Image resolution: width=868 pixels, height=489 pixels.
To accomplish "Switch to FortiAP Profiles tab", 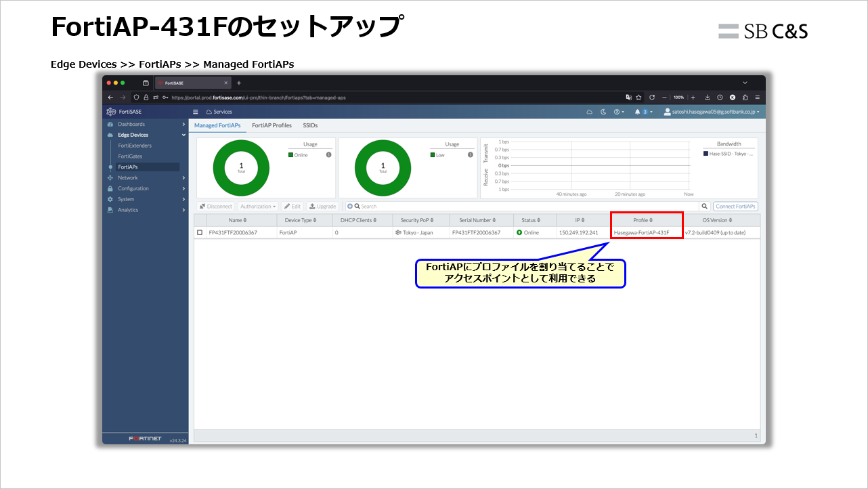I will click(x=272, y=125).
